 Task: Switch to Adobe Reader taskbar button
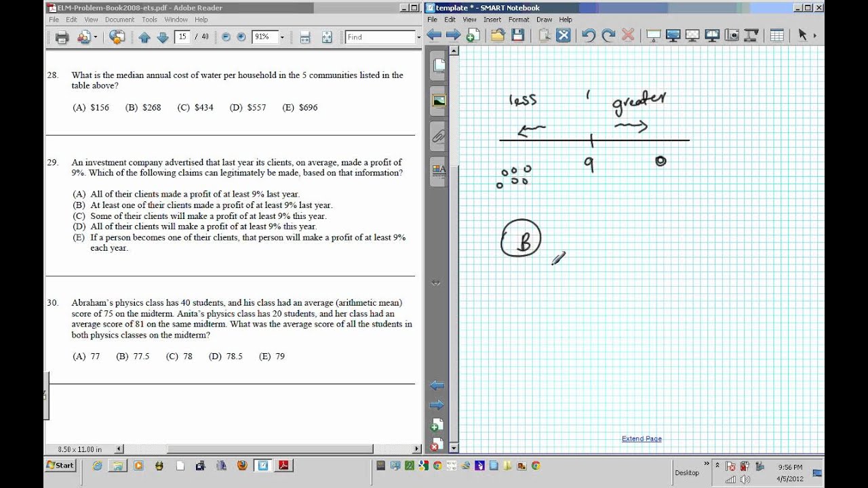click(x=283, y=466)
